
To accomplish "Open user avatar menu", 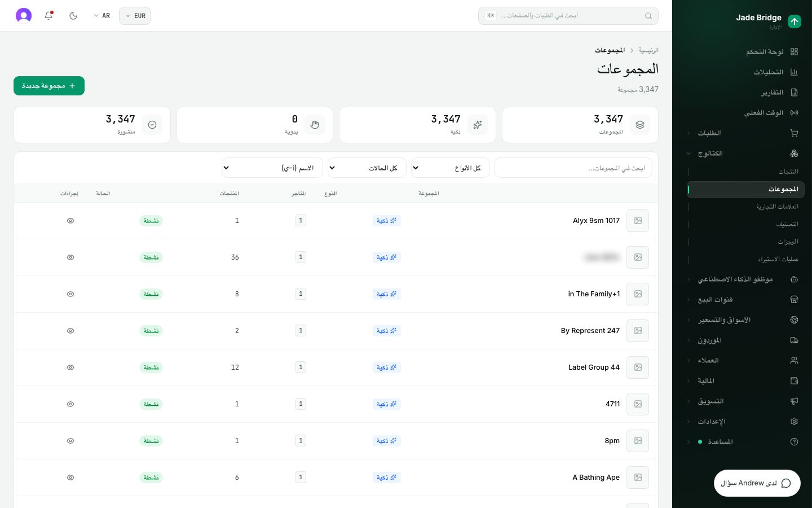I will [24, 16].
